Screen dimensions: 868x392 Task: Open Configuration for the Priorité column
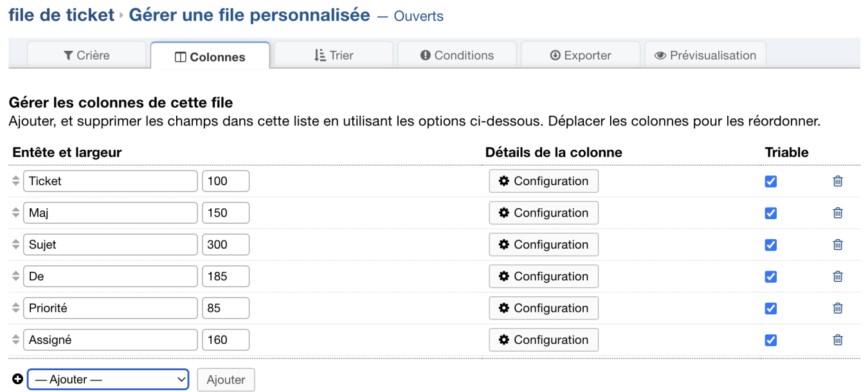544,308
